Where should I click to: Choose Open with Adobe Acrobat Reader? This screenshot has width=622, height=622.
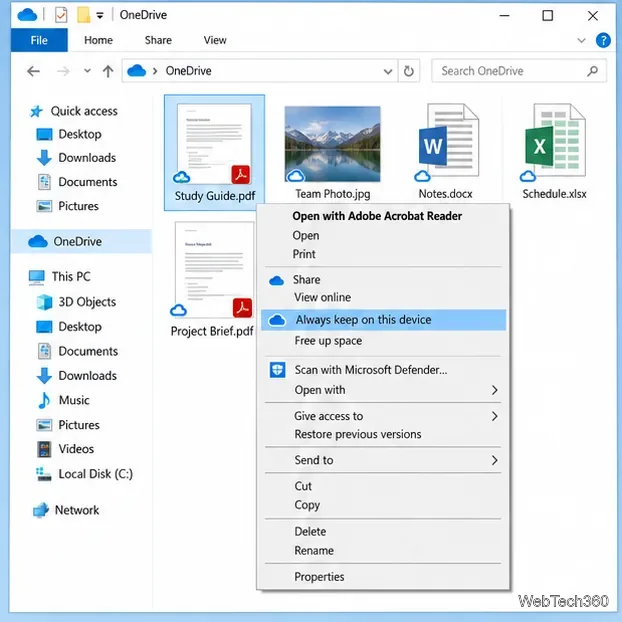click(x=377, y=216)
